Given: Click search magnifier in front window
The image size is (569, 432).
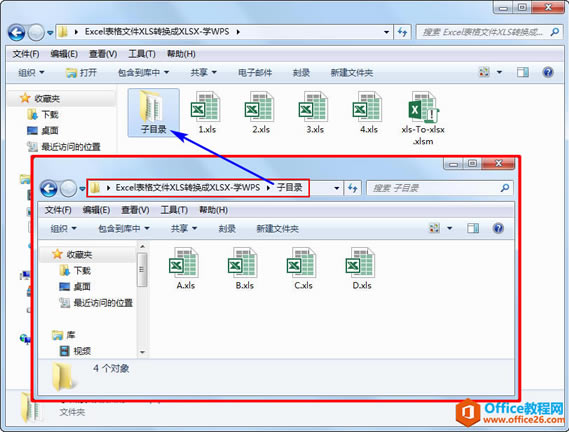Looking at the screenshot, I should [505, 188].
